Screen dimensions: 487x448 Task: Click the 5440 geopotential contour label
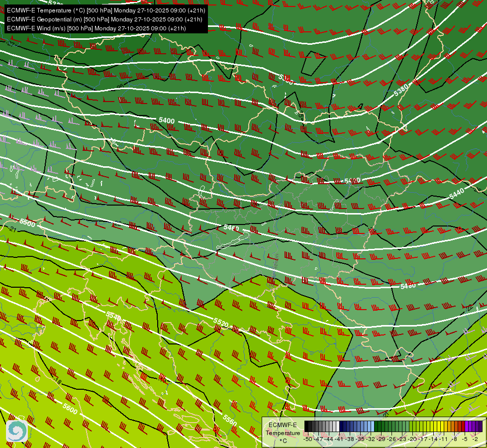(x=457, y=194)
